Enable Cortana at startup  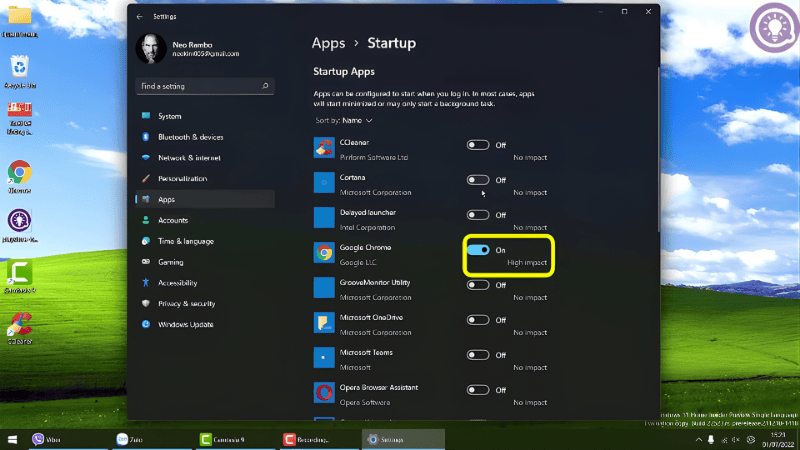[x=478, y=180]
